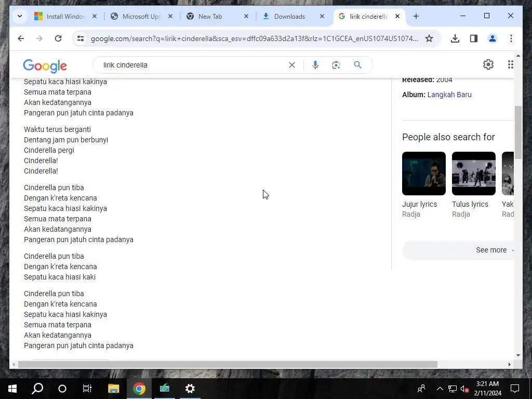Close the lirik cinderella tab

tap(397, 16)
